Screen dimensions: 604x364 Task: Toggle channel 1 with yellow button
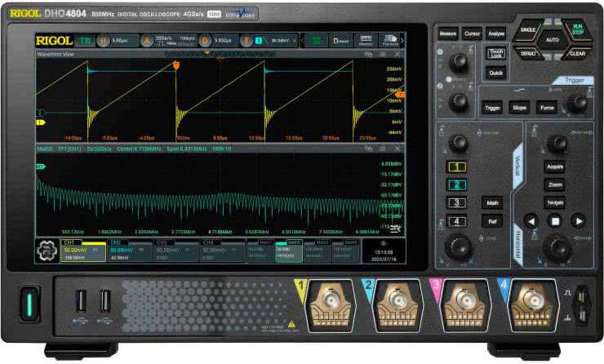coord(459,166)
